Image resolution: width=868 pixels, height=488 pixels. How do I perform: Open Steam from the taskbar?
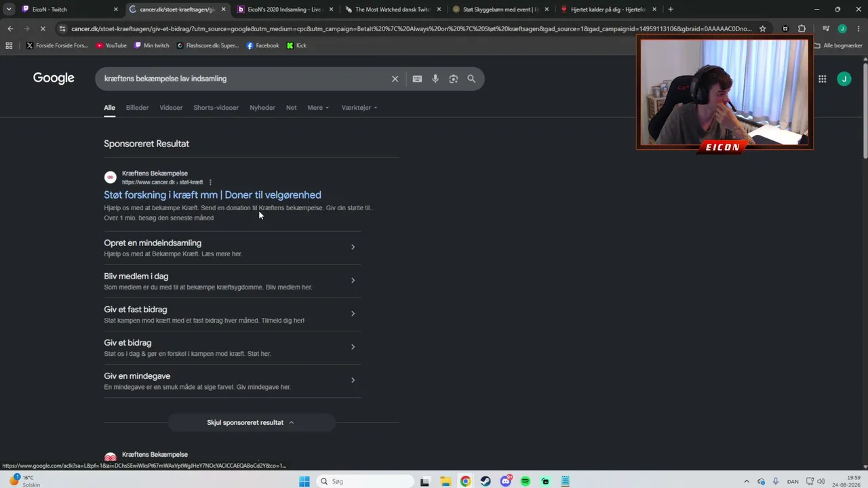486,481
